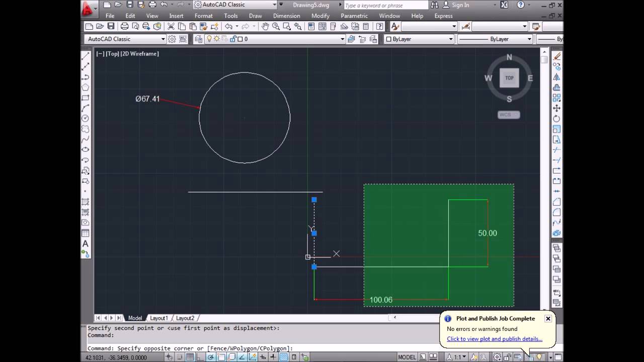Toggle Quick Properties in status bar
Image resolution: width=644 pixels, height=362 pixels.
[x=294, y=357]
